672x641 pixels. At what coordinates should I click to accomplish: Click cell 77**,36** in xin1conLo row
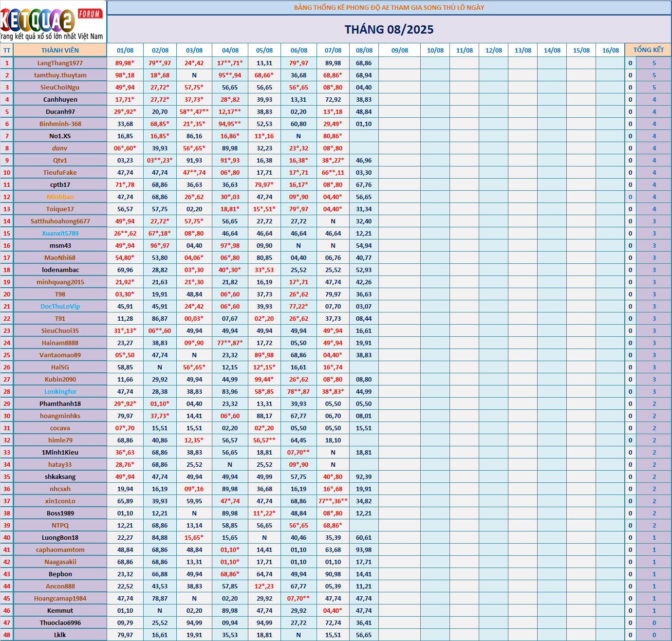[x=333, y=501]
